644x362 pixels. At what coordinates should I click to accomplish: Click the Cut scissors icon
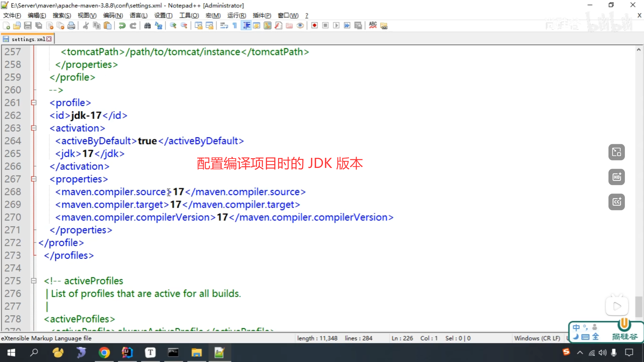tap(86, 26)
